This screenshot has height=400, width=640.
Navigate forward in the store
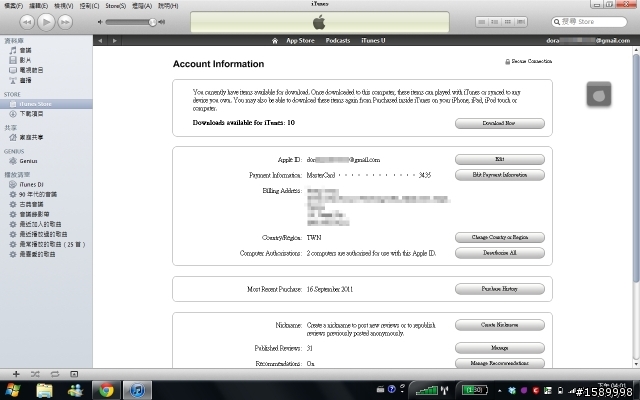pyautogui.click(x=114, y=40)
